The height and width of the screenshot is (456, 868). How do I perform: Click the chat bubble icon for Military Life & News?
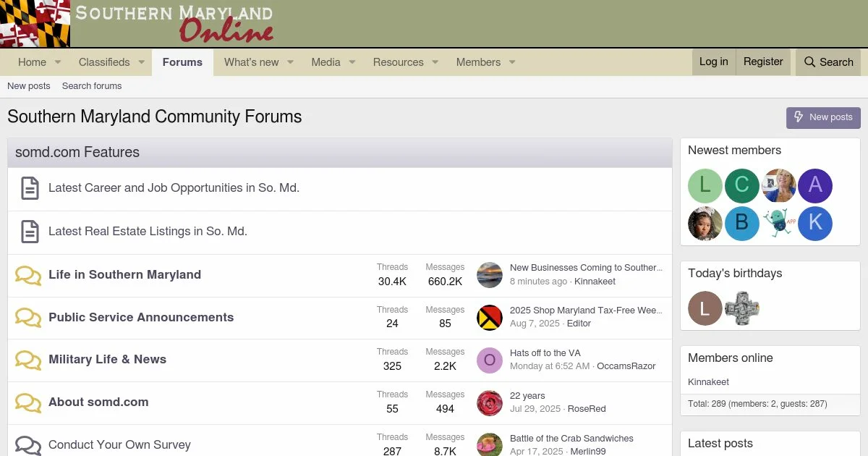28,360
